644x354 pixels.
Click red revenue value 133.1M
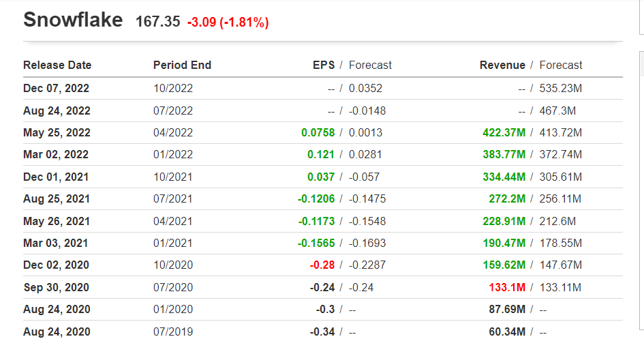coord(507,287)
